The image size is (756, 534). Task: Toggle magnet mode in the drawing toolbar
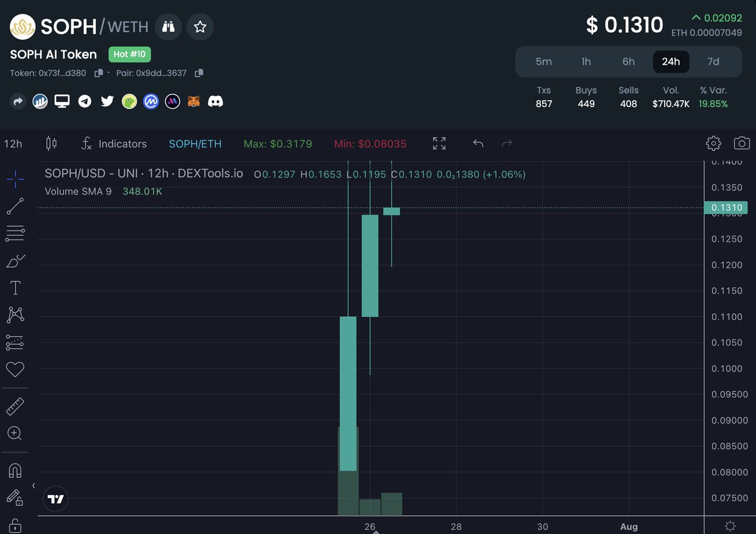click(x=15, y=470)
